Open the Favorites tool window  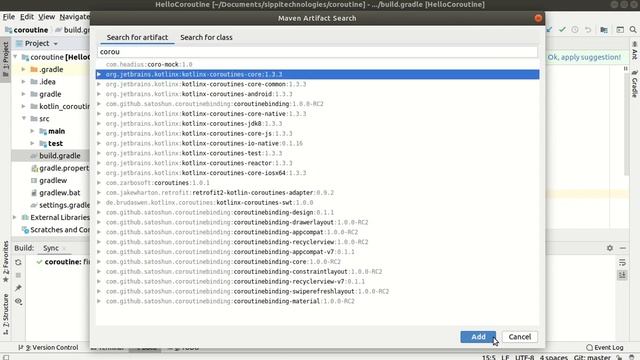point(5,262)
